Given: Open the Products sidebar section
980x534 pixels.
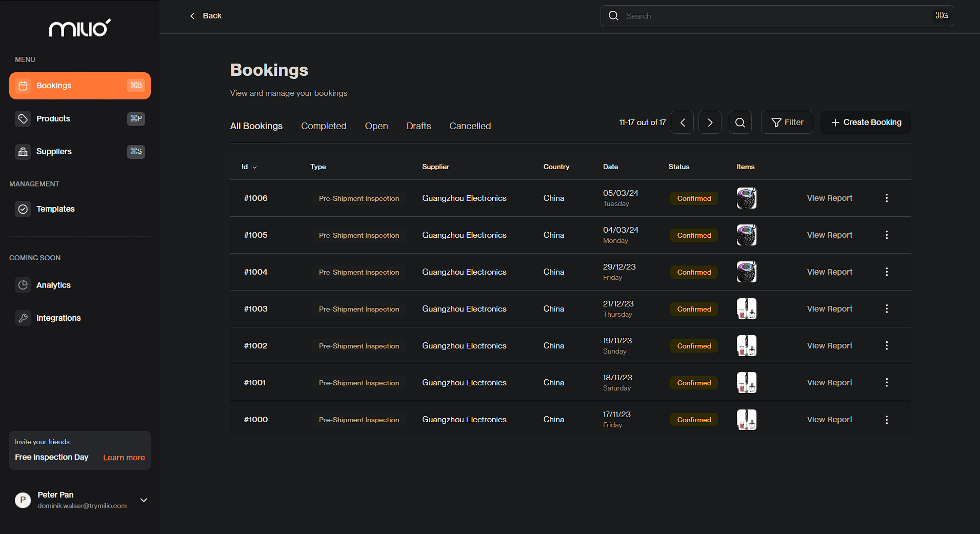Looking at the screenshot, I should click(x=80, y=118).
